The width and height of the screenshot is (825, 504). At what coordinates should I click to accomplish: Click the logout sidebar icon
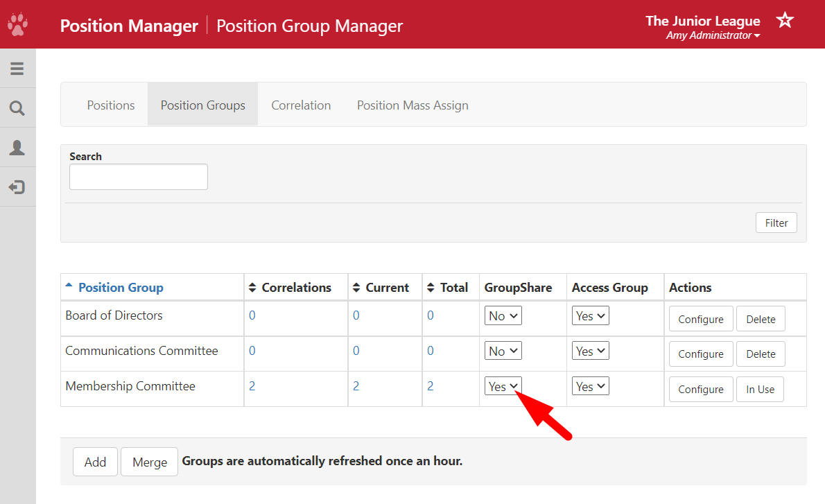pyautogui.click(x=17, y=186)
